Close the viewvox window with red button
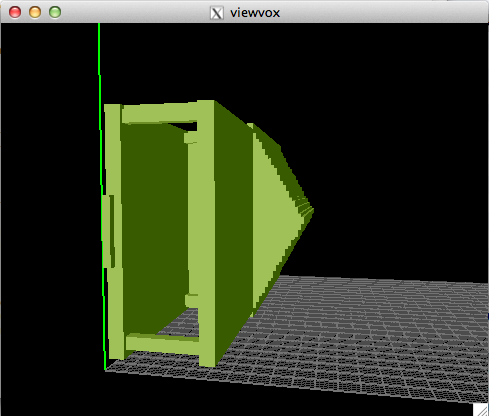 point(15,12)
